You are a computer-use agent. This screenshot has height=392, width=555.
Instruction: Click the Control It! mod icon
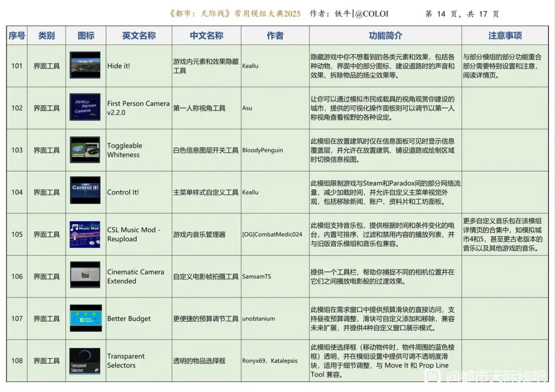[85, 190]
